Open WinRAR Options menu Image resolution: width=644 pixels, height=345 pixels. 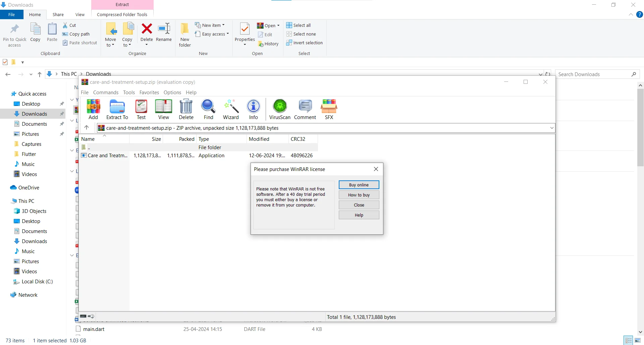(x=172, y=92)
